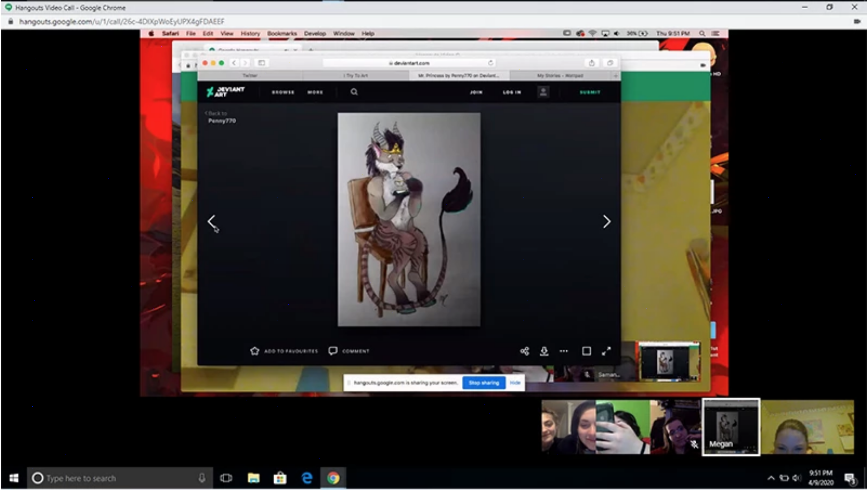Toggle theater view square icon
Screen dimensions: 868x490
[587, 351]
